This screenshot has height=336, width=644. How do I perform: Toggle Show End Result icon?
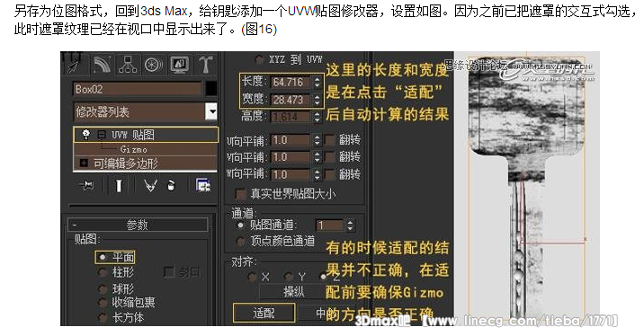click(119, 186)
